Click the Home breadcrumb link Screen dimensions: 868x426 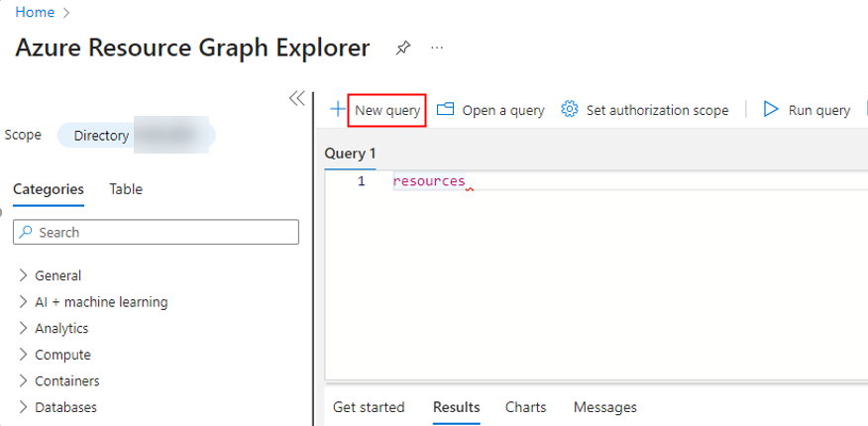[x=35, y=12]
